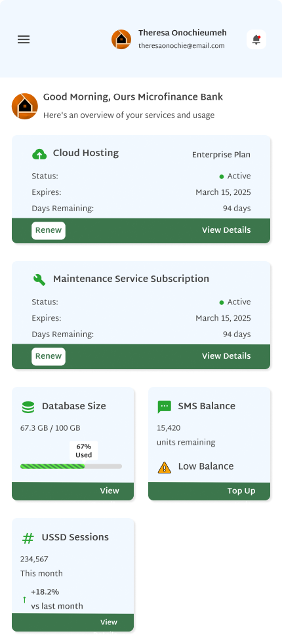282x644 pixels.
Task: Click the database usage progress bar
Action: pyautogui.click(x=71, y=466)
